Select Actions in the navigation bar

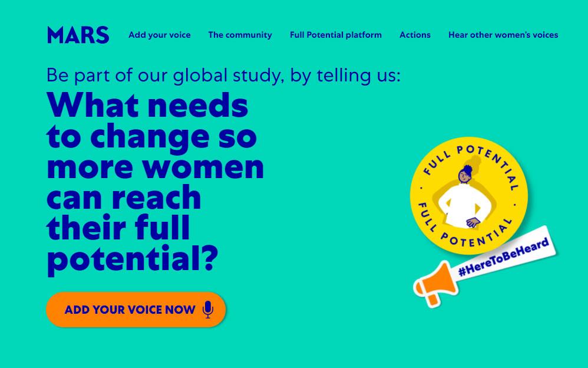pyautogui.click(x=415, y=35)
